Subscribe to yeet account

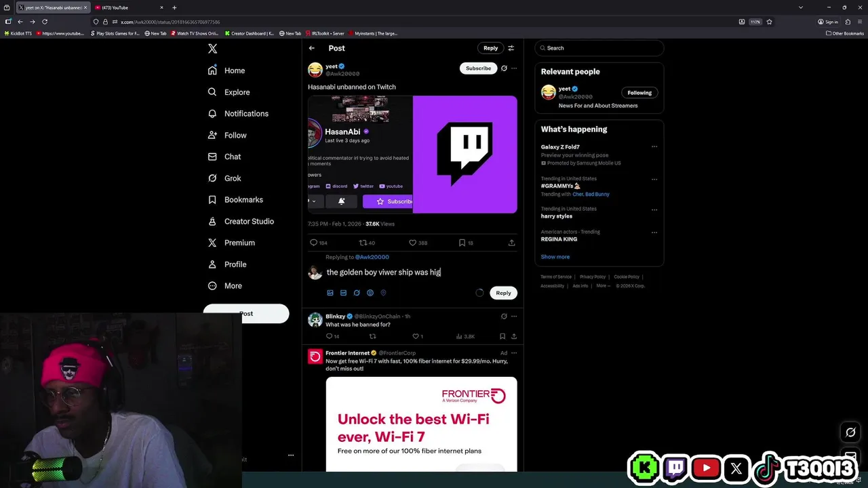click(478, 68)
